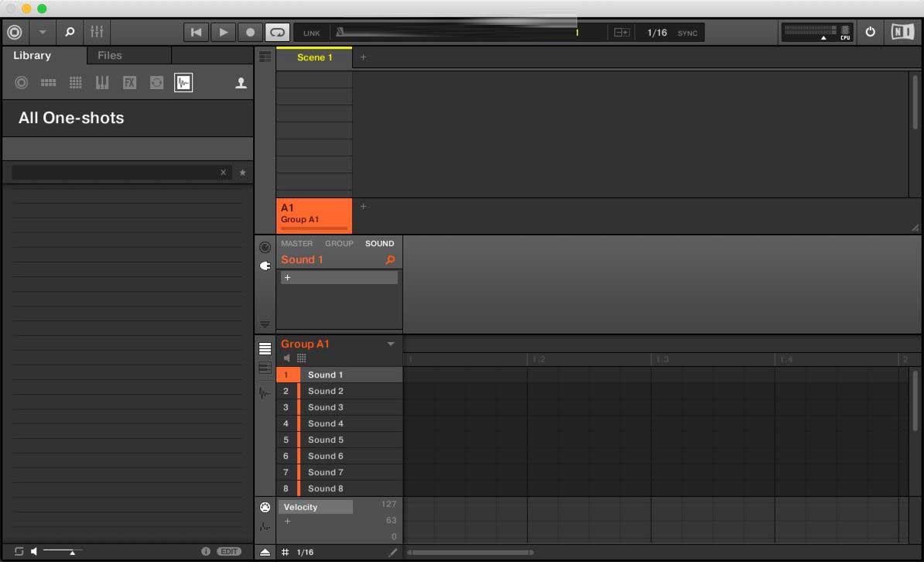Switch to the MASTER tab
This screenshot has width=924, height=562.
296,243
